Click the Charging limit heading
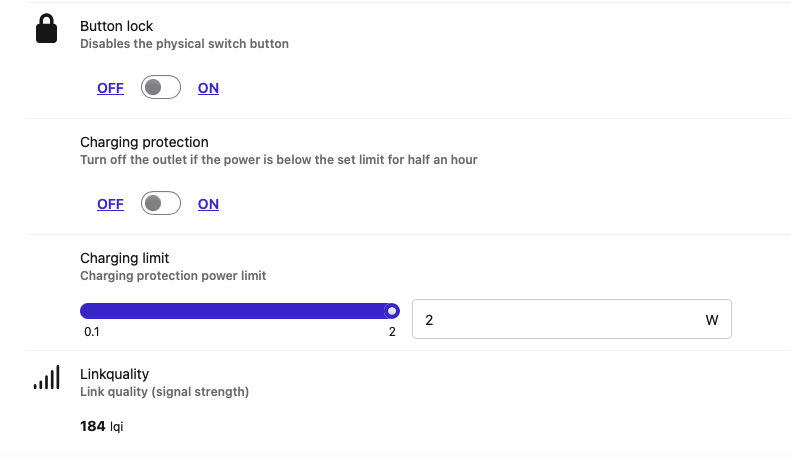 pos(125,258)
